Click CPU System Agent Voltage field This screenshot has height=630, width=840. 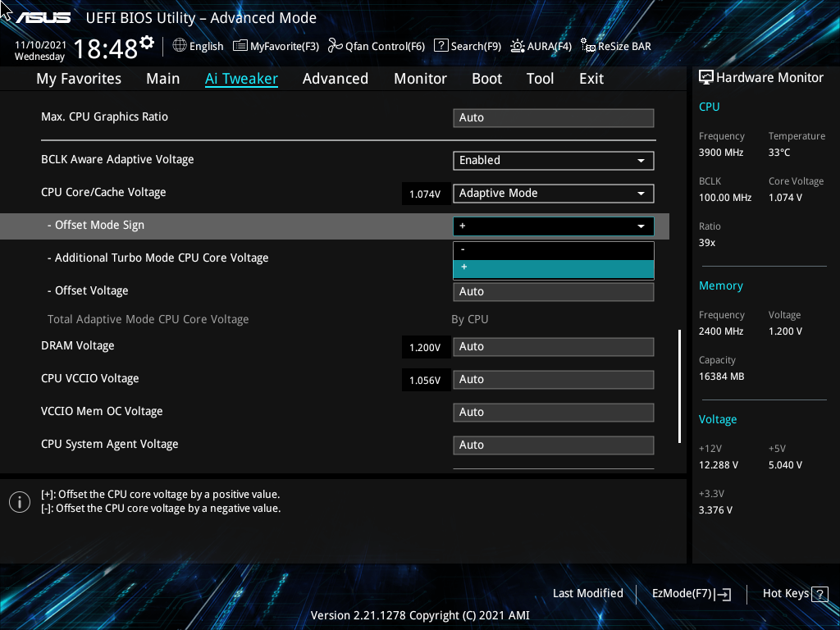tap(554, 445)
